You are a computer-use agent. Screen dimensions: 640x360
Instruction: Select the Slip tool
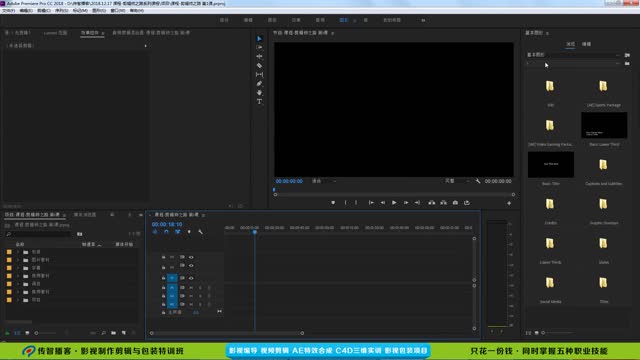tap(259, 74)
